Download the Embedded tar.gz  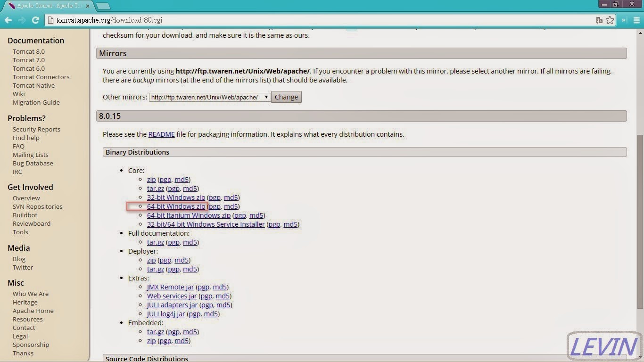(156, 332)
